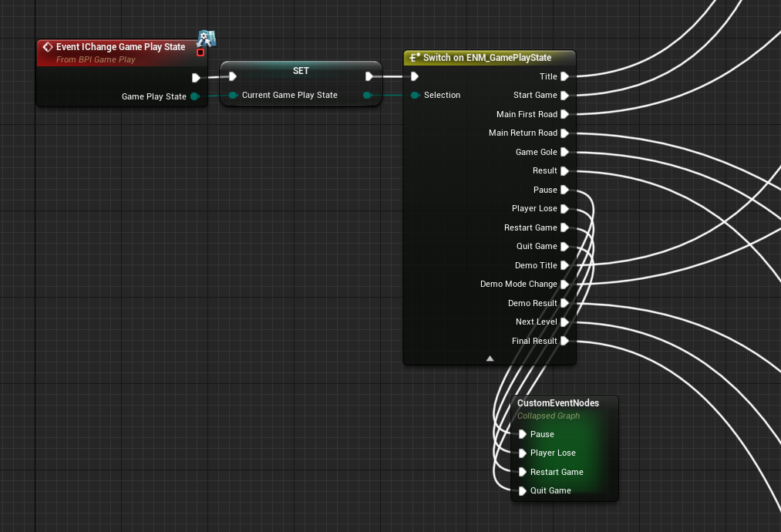Image resolution: width=781 pixels, height=532 pixels.
Task: Click the Main Return Road exec pin
Action: [565, 133]
